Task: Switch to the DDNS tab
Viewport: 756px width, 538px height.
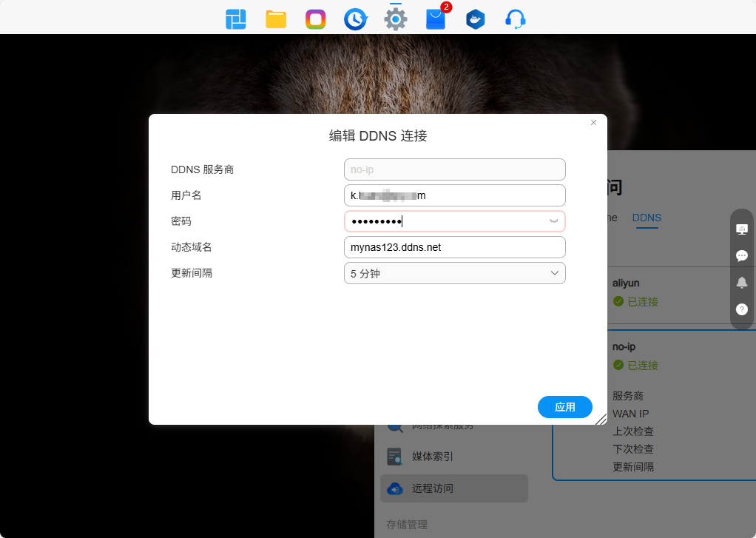Action: click(x=647, y=218)
